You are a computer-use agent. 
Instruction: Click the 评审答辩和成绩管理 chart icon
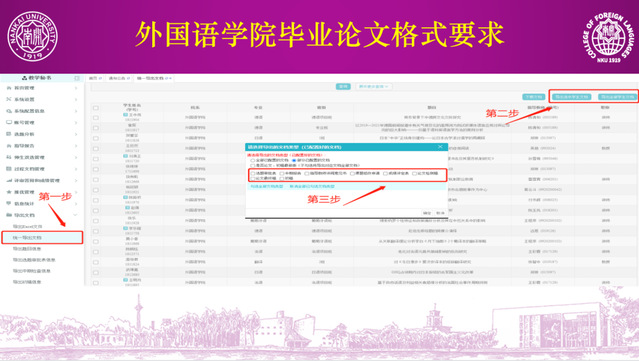coord(9,180)
